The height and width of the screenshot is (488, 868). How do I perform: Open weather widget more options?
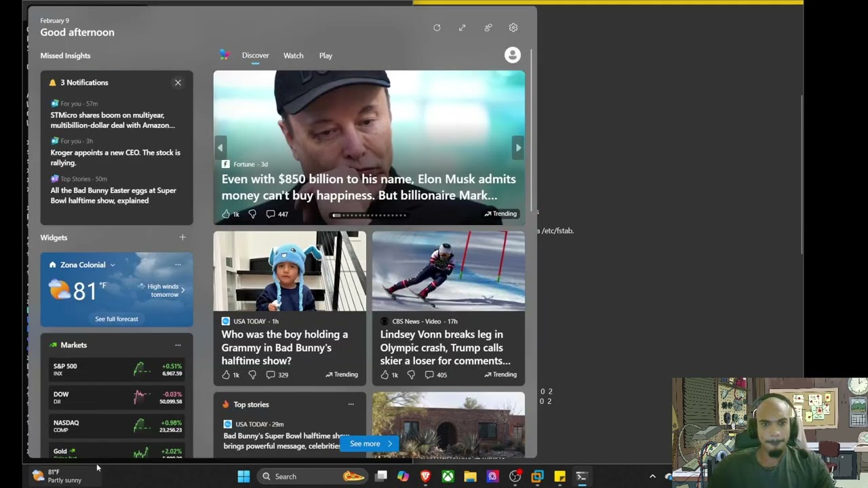point(178,264)
